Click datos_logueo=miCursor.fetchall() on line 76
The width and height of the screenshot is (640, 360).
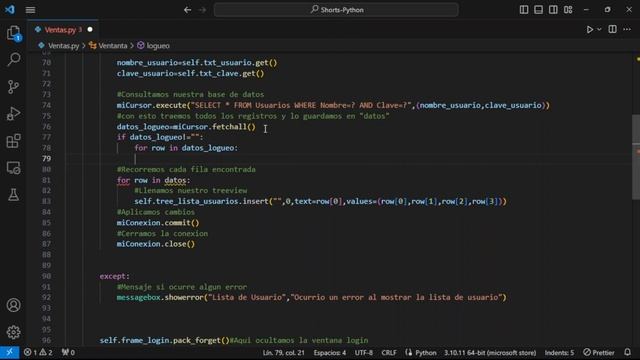[186, 127]
